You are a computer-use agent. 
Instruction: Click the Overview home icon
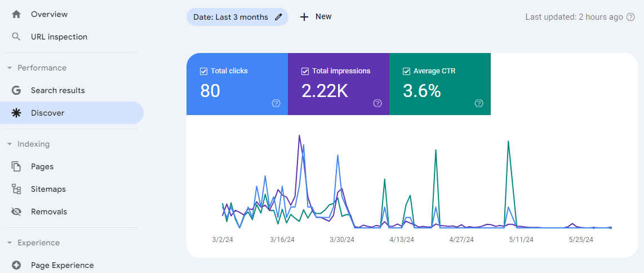point(16,14)
